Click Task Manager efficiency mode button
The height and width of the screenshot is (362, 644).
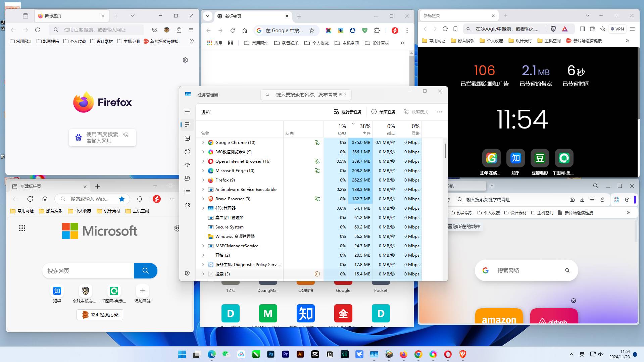(415, 112)
